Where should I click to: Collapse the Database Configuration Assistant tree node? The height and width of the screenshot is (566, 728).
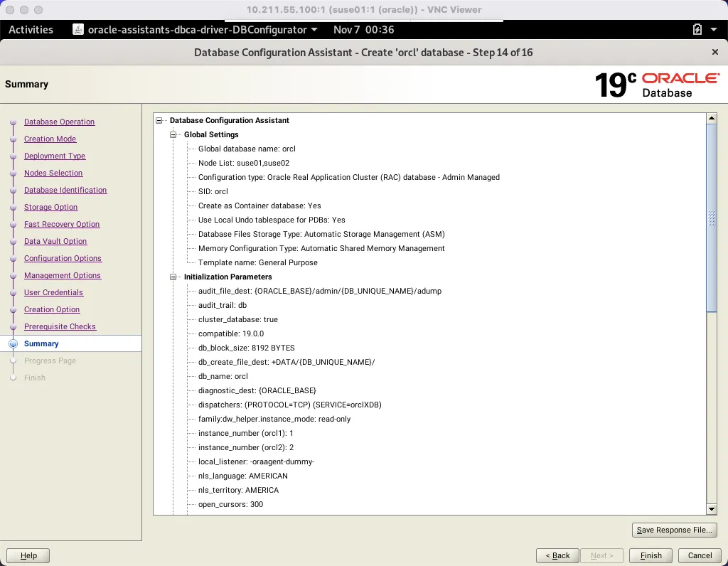coord(159,120)
